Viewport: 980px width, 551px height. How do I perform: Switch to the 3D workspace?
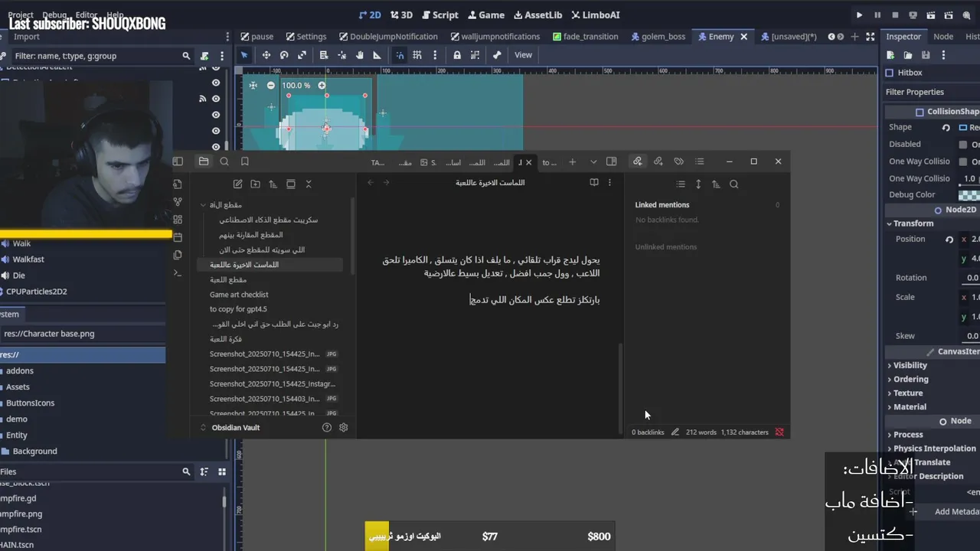[x=401, y=15]
